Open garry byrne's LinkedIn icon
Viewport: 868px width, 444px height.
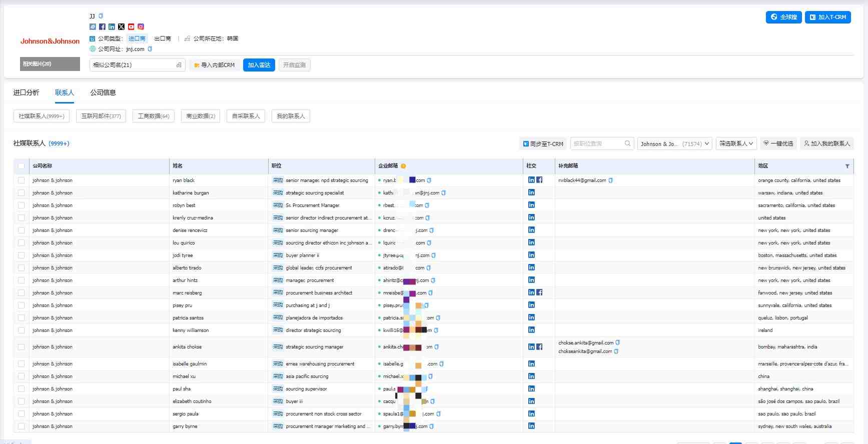pos(531,426)
